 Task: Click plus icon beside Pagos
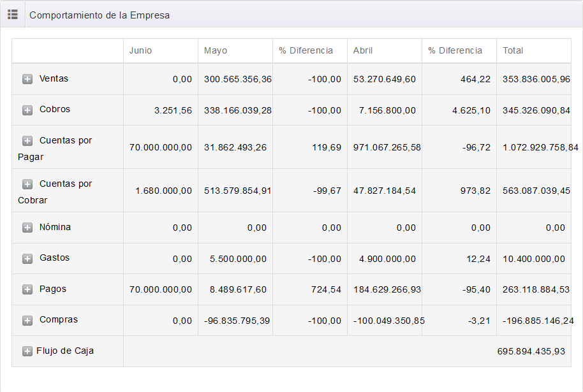tap(27, 289)
